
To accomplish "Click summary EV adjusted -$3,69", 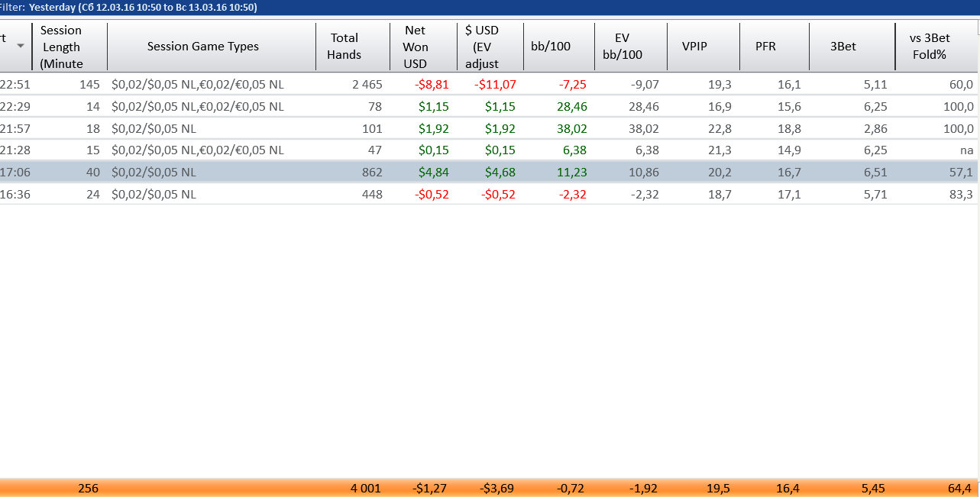I will tap(497, 489).
